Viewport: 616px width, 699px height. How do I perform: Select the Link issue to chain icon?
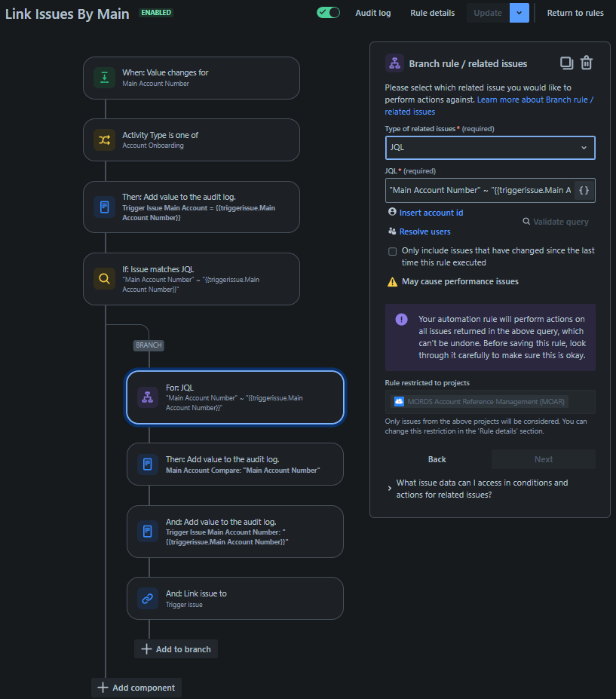click(148, 598)
